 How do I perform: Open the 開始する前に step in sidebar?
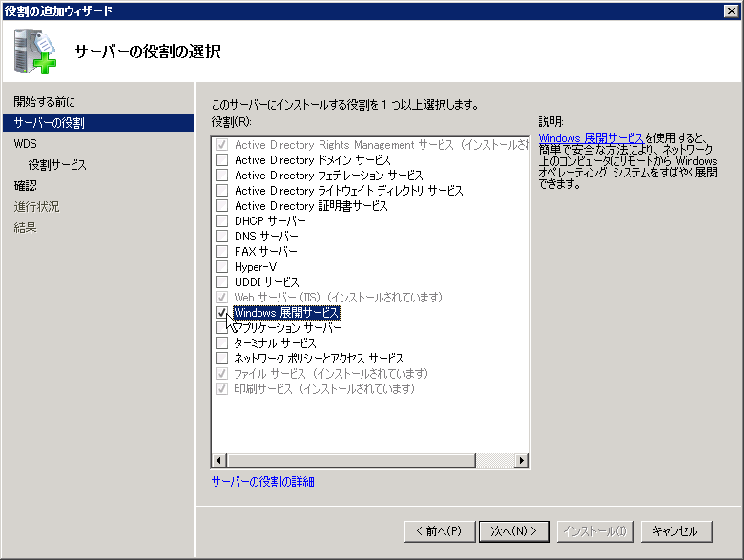coord(44,102)
